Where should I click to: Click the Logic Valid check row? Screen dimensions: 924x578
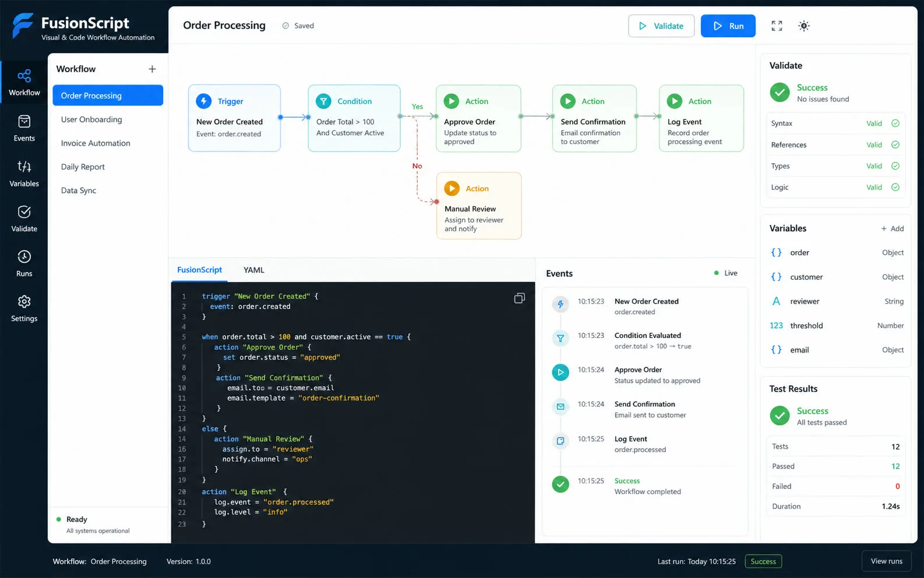[x=835, y=187]
